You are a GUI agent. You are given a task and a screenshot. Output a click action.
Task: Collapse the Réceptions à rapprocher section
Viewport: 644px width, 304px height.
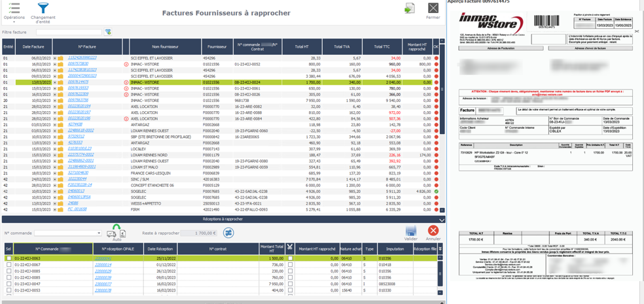pyautogui.click(x=442, y=220)
